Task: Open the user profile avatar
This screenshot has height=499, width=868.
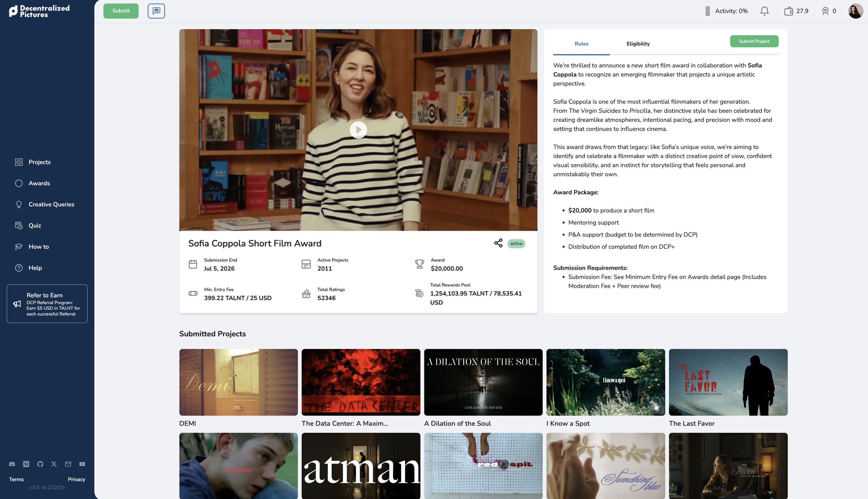Action: tap(856, 11)
